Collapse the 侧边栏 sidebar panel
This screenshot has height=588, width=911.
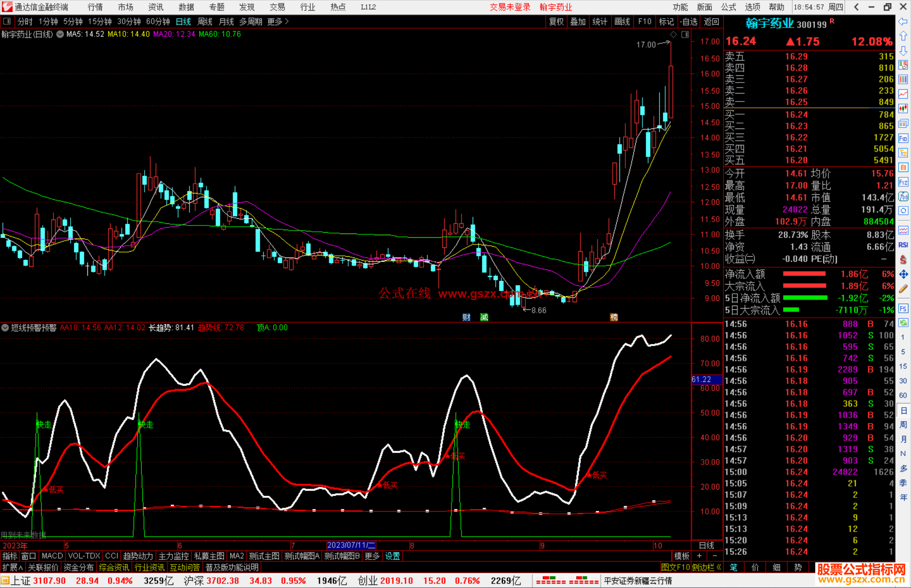tap(706, 567)
